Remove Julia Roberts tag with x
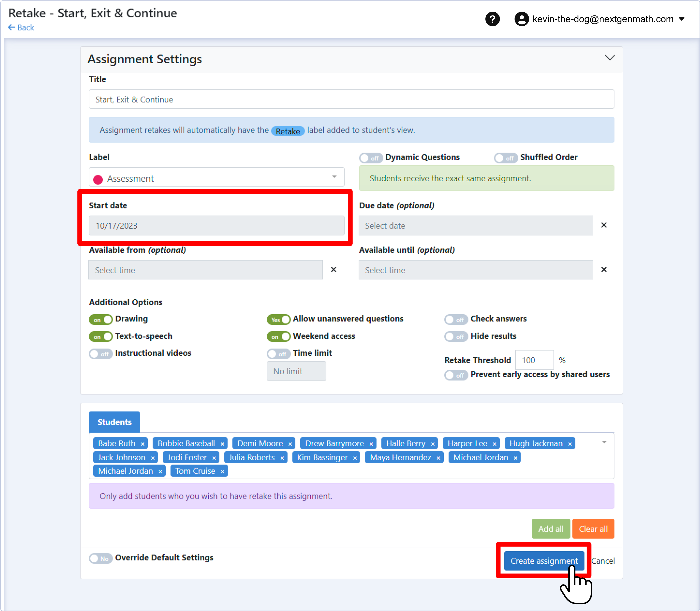This screenshot has height=611, width=700. (x=282, y=458)
